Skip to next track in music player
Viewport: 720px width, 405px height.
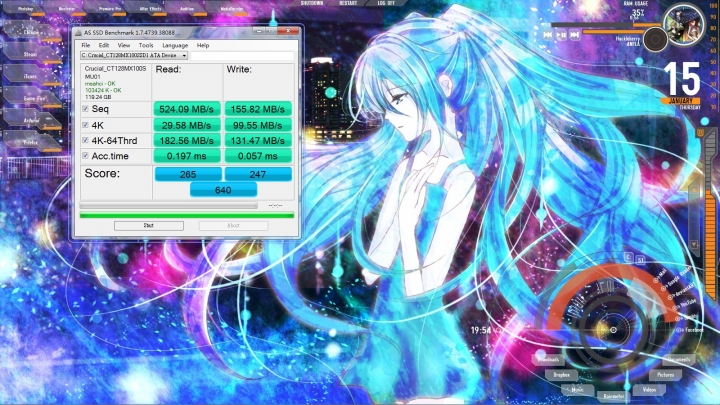pyautogui.click(x=574, y=34)
